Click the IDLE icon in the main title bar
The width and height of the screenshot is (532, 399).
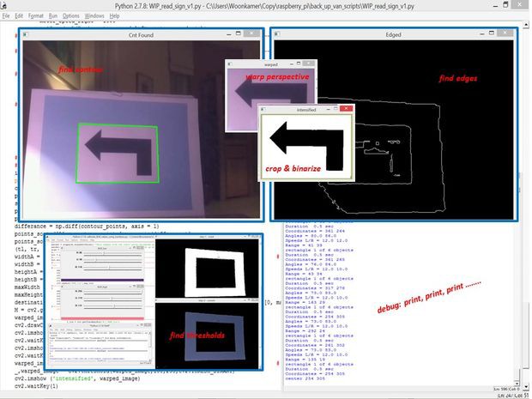point(3,5)
